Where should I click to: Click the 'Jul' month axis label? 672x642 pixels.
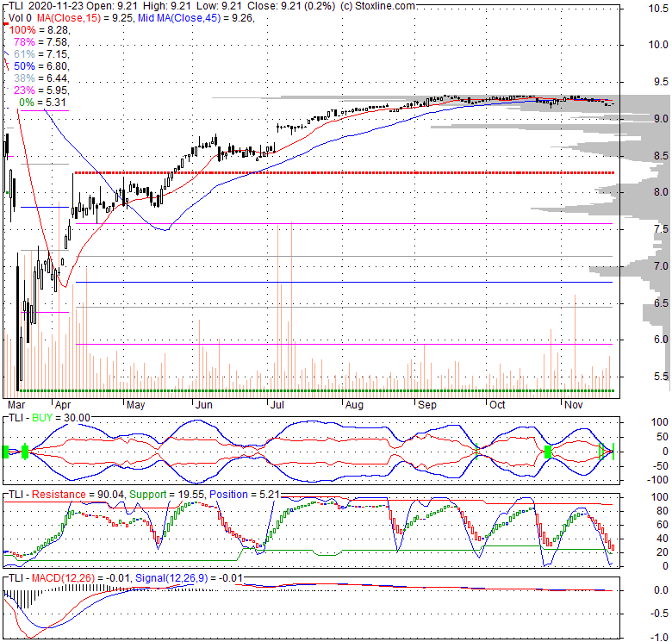tap(277, 405)
